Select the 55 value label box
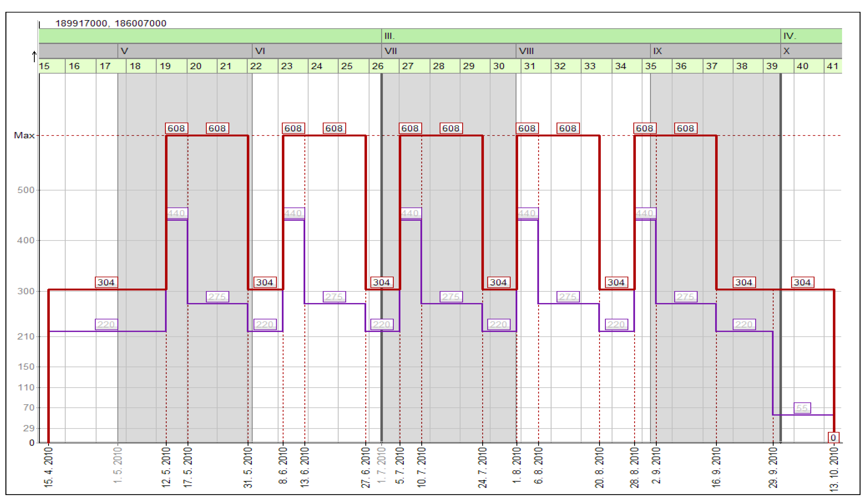868x502 pixels. tap(802, 408)
